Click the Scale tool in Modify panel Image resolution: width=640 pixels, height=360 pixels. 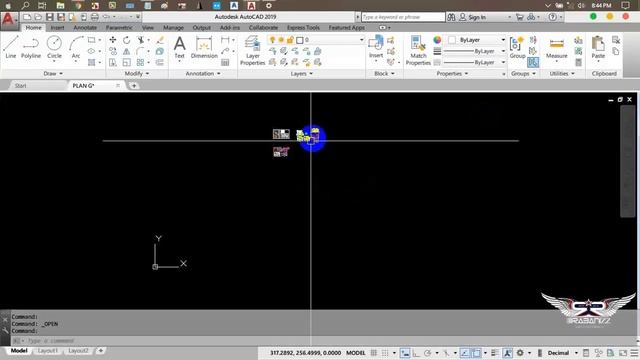coord(127,62)
